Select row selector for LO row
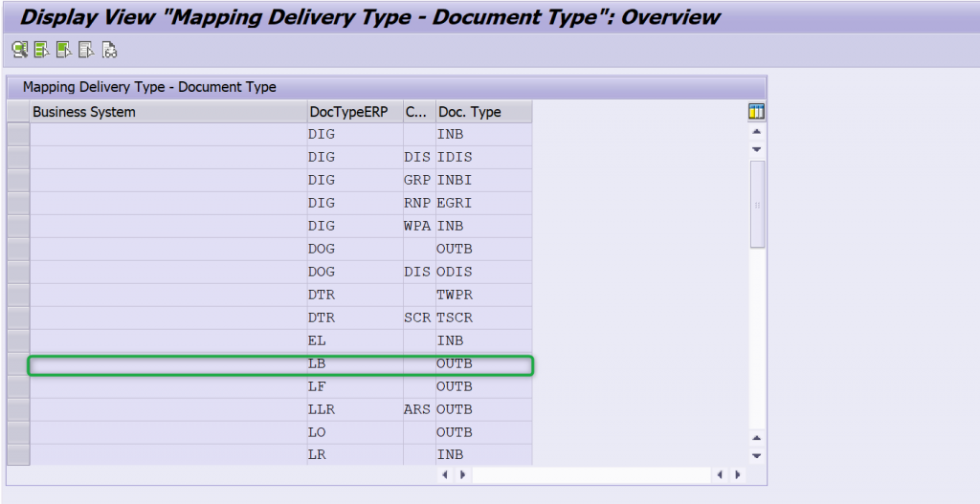Screen dimensions: 980x504 point(18,432)
